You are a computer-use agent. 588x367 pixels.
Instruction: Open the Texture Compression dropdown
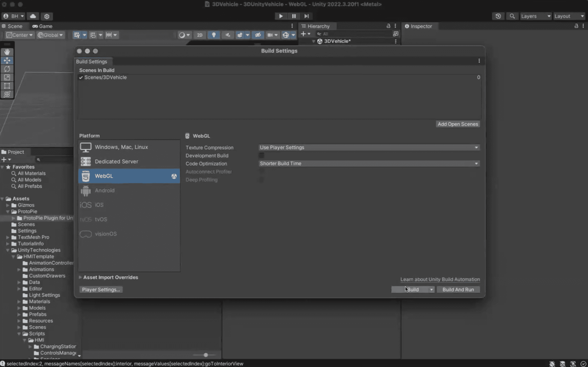pyautogui.click(x=368, y=147)
